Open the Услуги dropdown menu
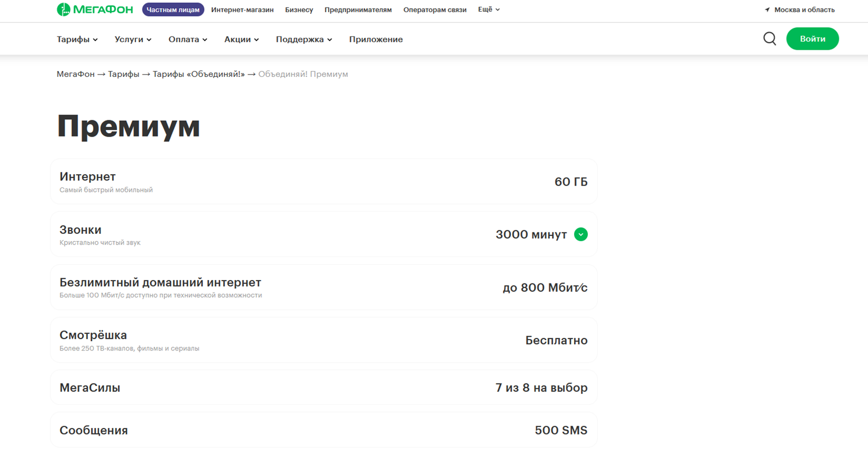The height and width of the screenshot is (457, 868). coord(133,39)
